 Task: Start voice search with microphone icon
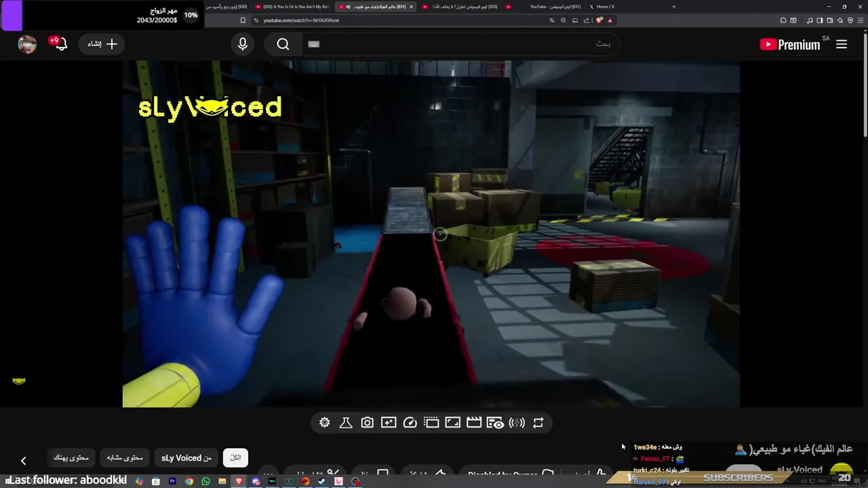click(x=243, y=44)
